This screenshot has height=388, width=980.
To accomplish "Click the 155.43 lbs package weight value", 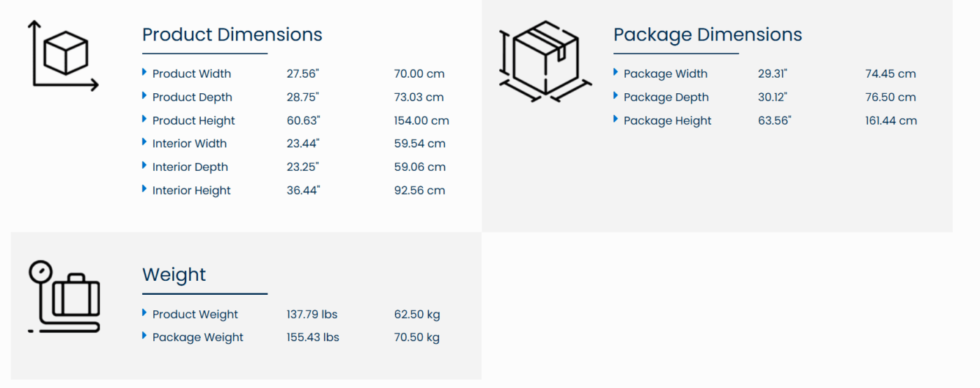I will (313, 338).
